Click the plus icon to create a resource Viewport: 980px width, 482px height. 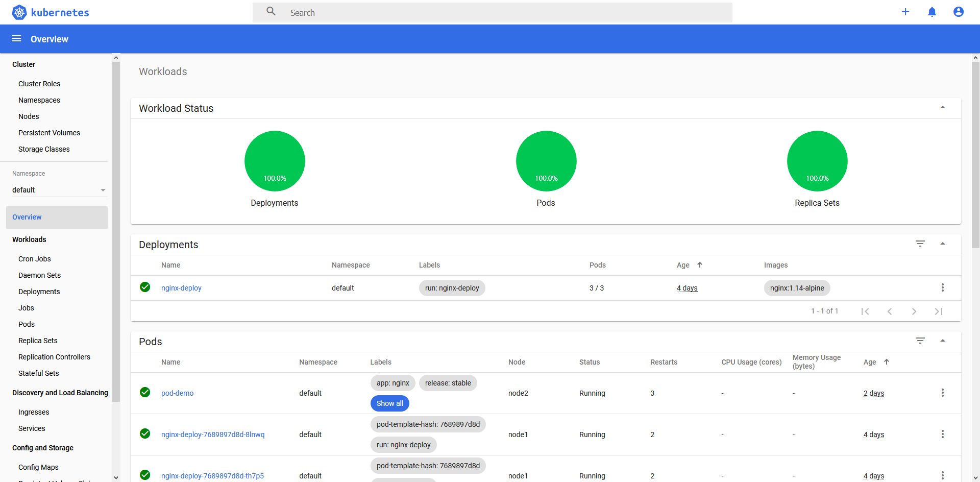tap(905, 12)
